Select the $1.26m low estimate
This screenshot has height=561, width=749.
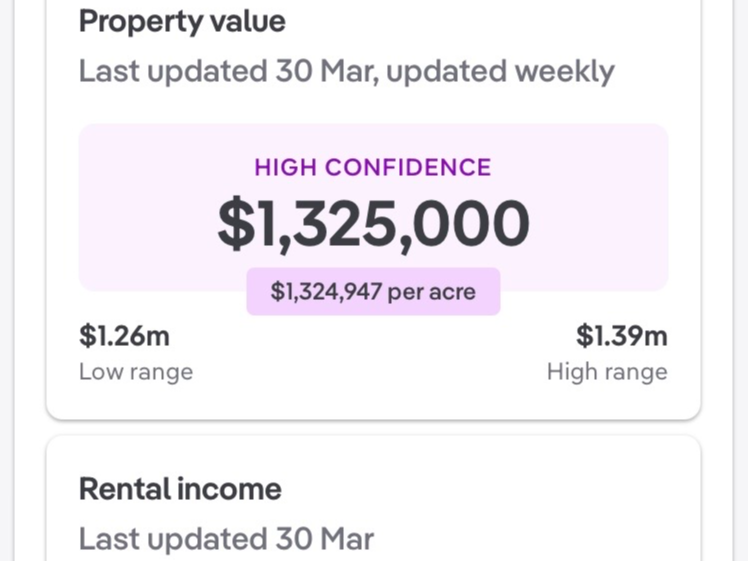tap(124, 336)
